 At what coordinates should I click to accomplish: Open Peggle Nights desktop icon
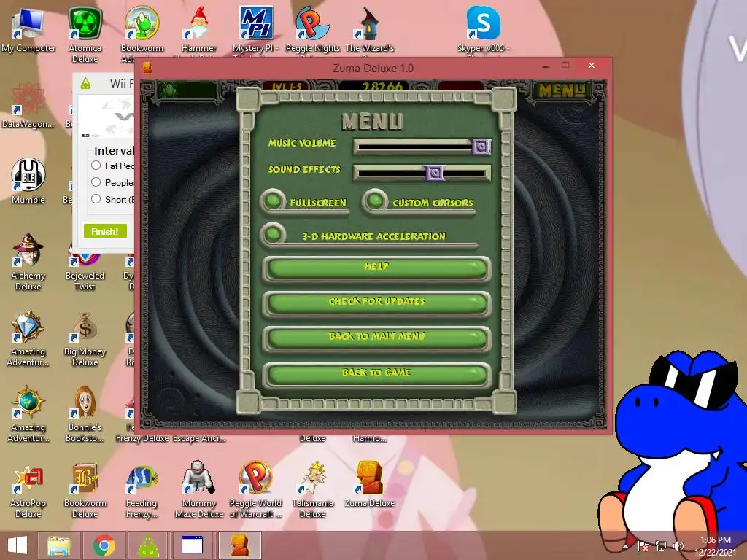pos(312,30)
